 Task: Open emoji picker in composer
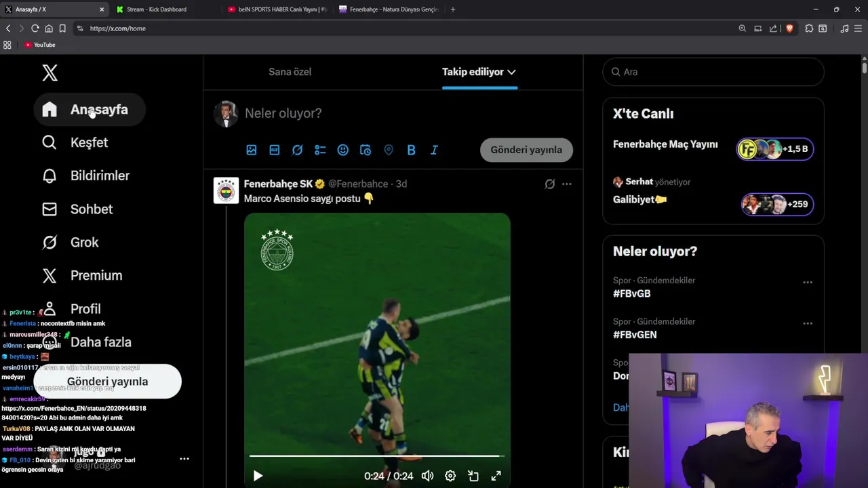coord(343,150)
